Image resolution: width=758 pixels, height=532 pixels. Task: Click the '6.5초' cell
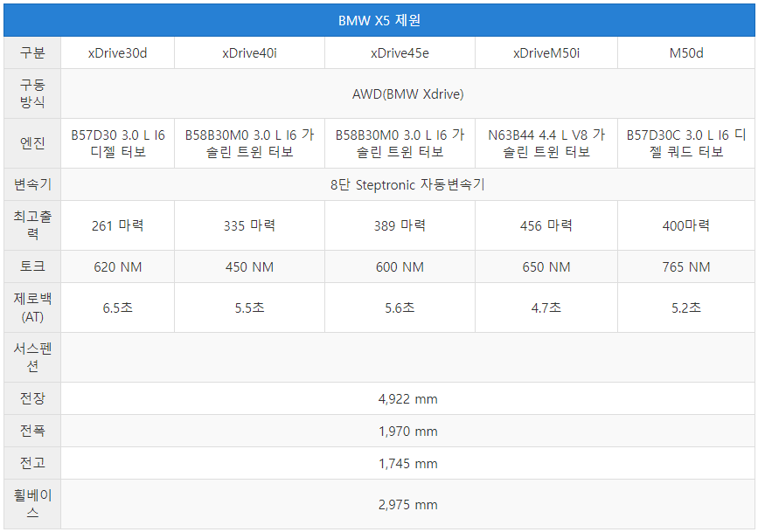117,307
